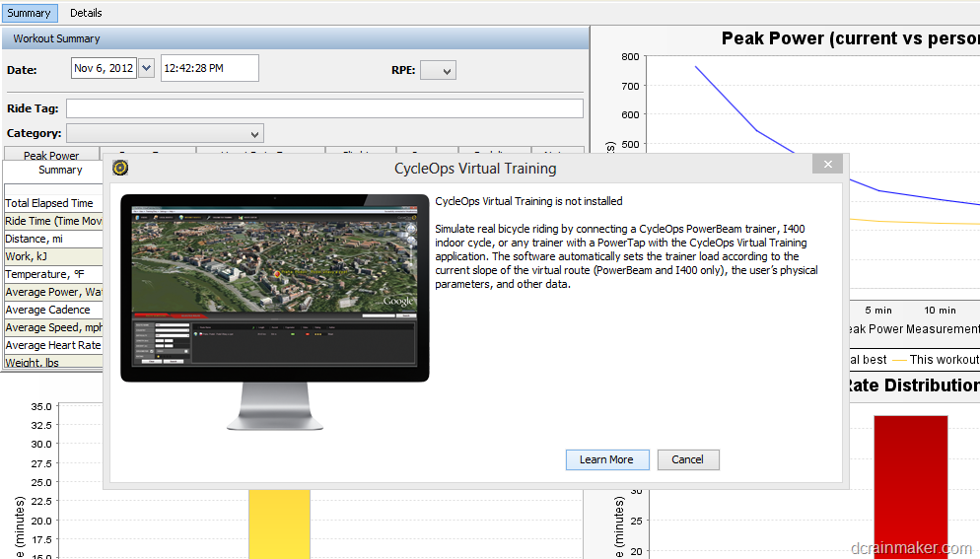Click the Average Power row
This screenshot has width=980, height=559.
coord(53,292)
